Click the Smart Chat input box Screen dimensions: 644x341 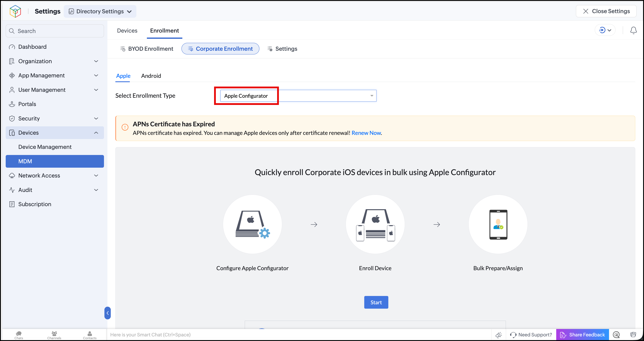pos(299,335)
